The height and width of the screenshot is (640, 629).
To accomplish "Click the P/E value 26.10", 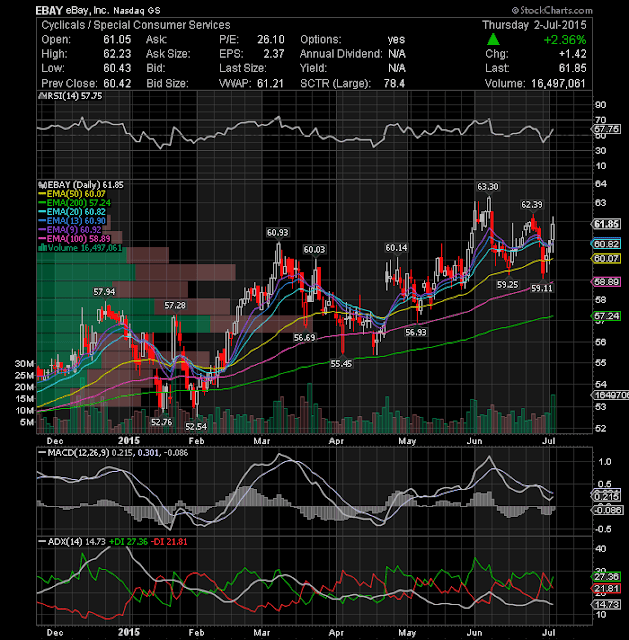I will pyautogui.click(x=271, y=40).
